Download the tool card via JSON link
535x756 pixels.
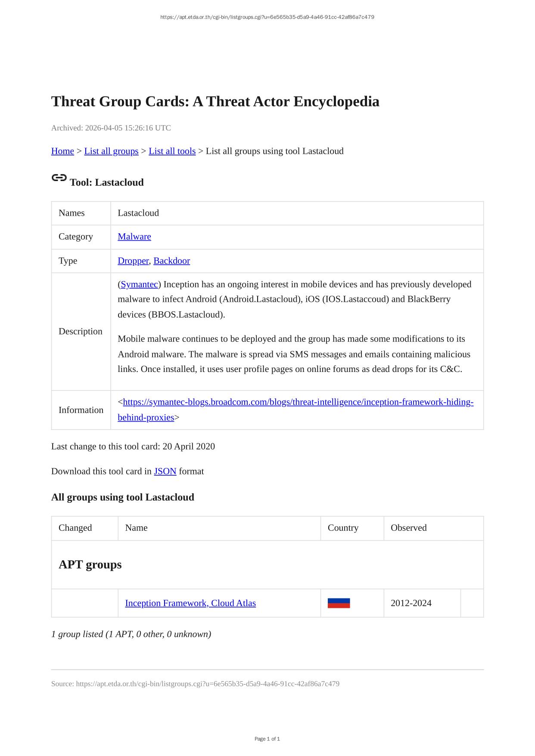tap(165, 471)
